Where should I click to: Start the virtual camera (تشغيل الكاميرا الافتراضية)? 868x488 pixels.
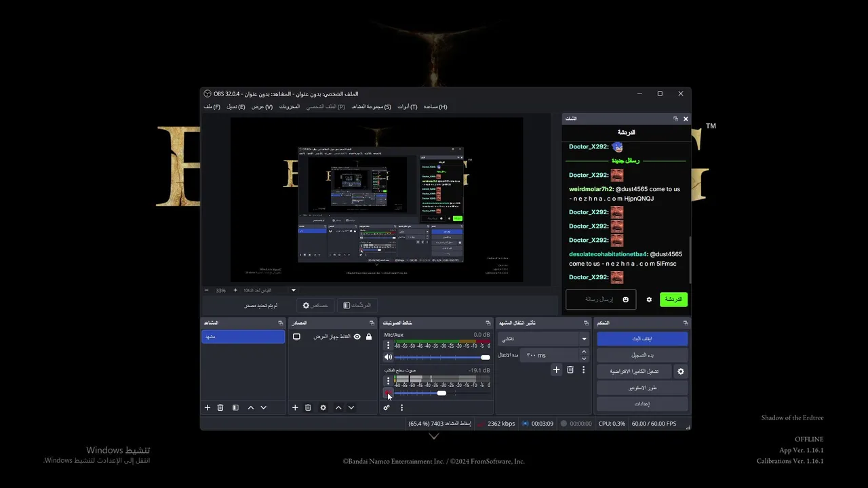click(634, 371)
